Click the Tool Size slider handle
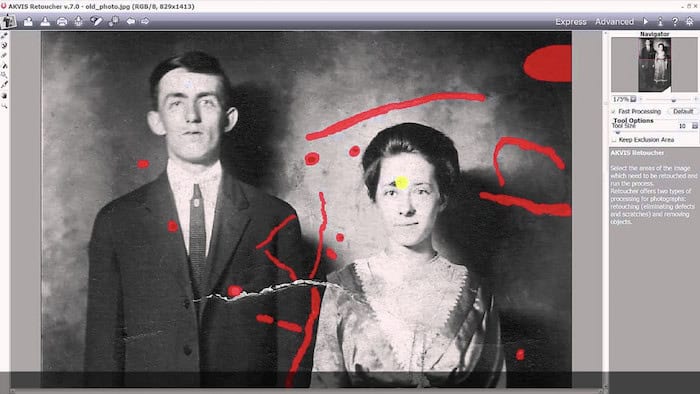 click(618, 132)
